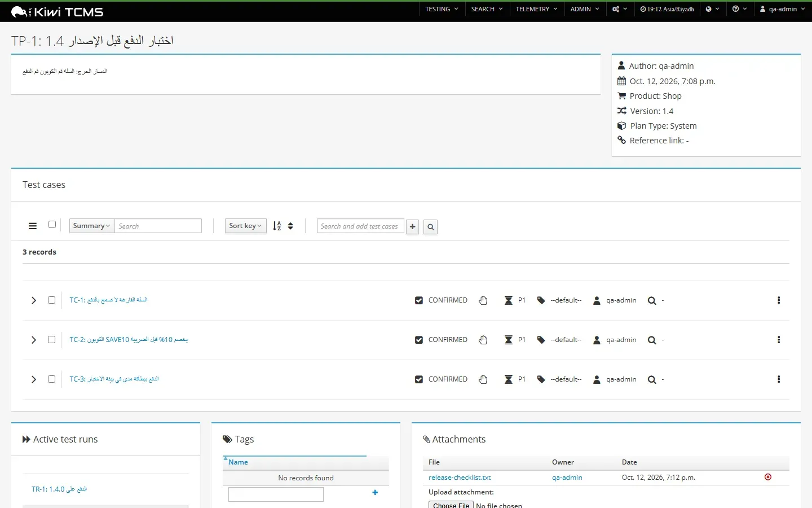Click the qa-admin owner link in Attachments
This screenshot has width=812, height=508.
tap(567, 478)
